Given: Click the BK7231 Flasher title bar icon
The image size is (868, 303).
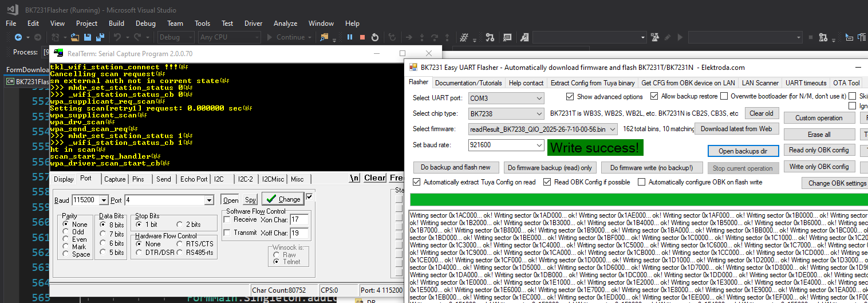Looking at the screenshot, I should (x=413, y=67).
